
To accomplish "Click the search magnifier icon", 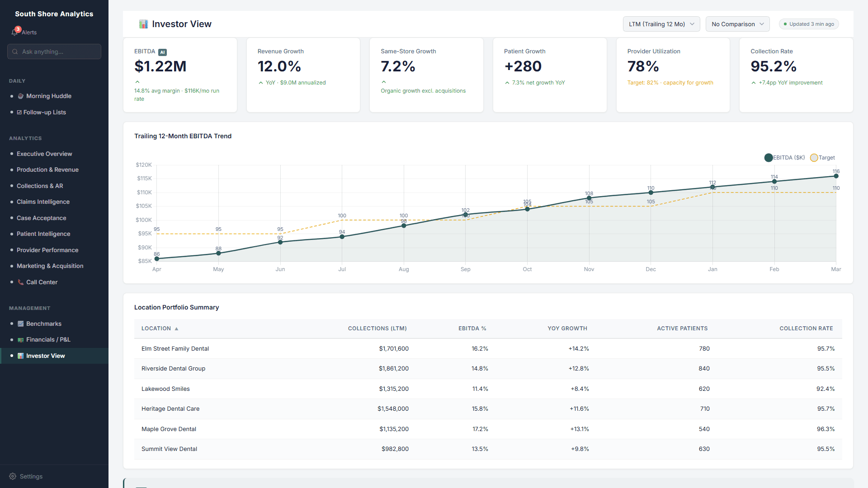I will tap(15, 52).
